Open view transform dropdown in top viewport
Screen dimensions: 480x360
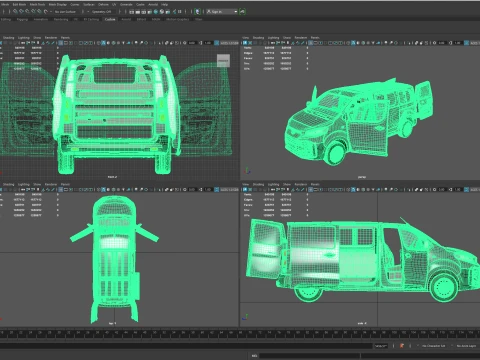(x=229, y=189)
